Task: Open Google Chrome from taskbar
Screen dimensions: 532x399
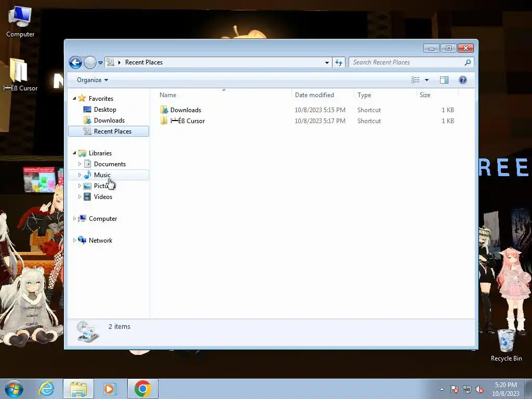Action: pyautogui.click(x=142, y=389)
